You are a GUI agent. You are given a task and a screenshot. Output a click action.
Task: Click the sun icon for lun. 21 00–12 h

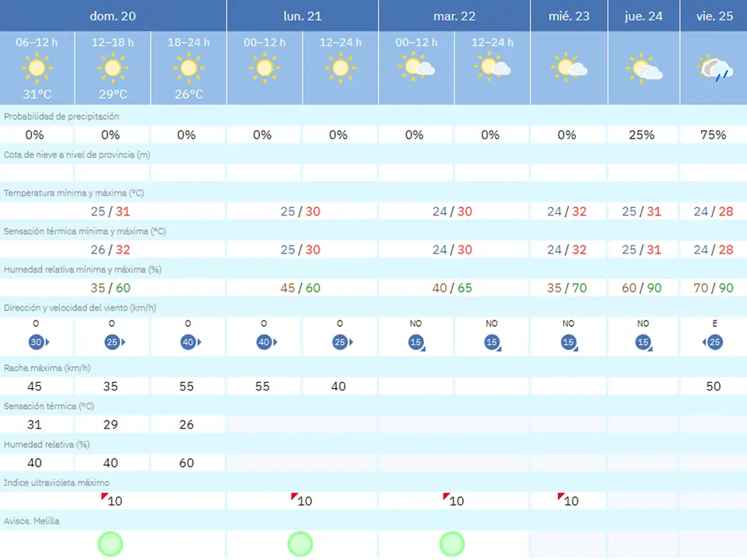(265, 68)
